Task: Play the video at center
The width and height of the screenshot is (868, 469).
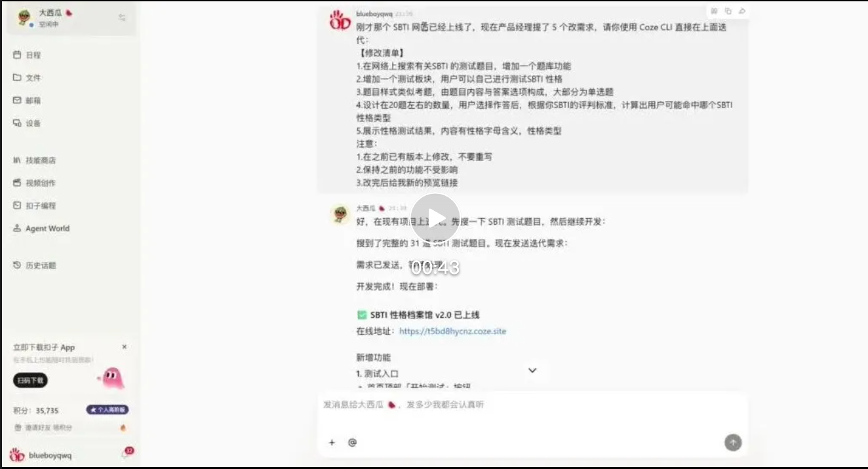Action: [x=435, y=218]
